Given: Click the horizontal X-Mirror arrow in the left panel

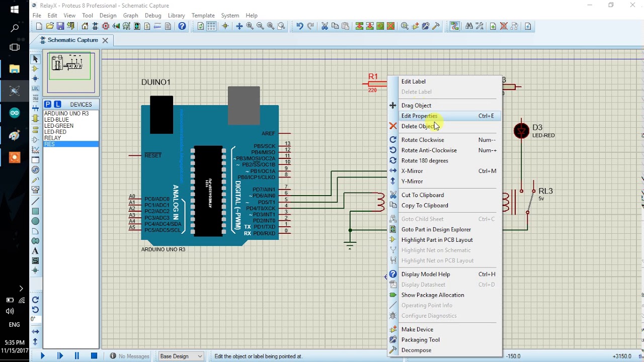Looking at the screenshot, I should coord(35,332).
